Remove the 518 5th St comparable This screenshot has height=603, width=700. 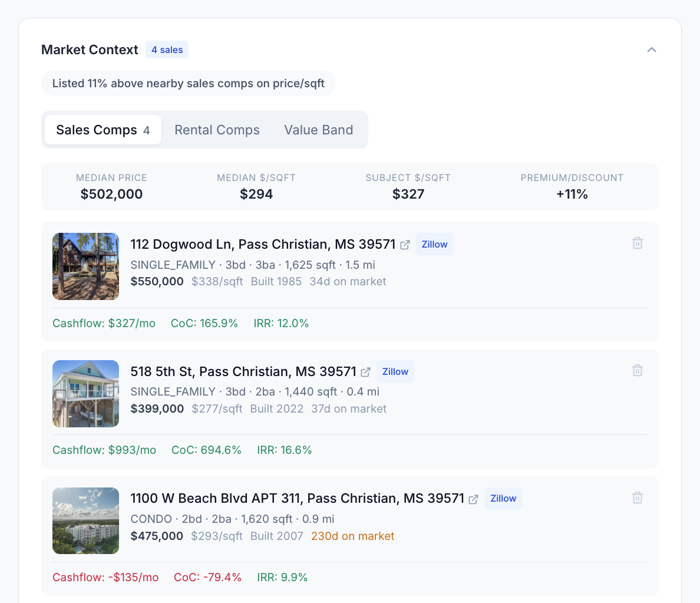[637, 370]
